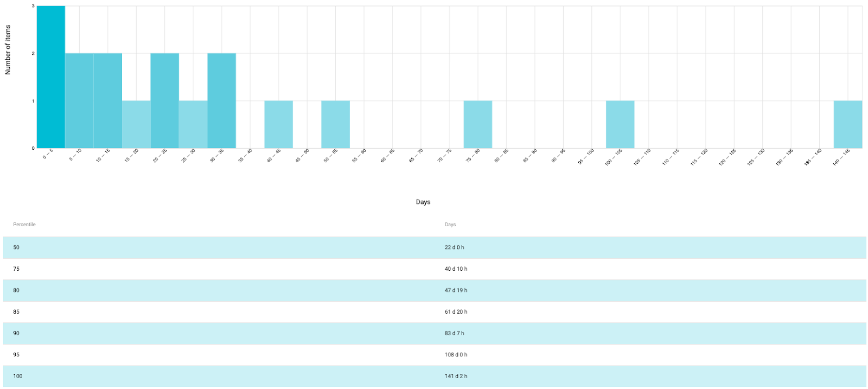Select the 15 – 20 days bar
Viewport: 868px width, 389px height.
pyautogui.click(x=136, y=124)
